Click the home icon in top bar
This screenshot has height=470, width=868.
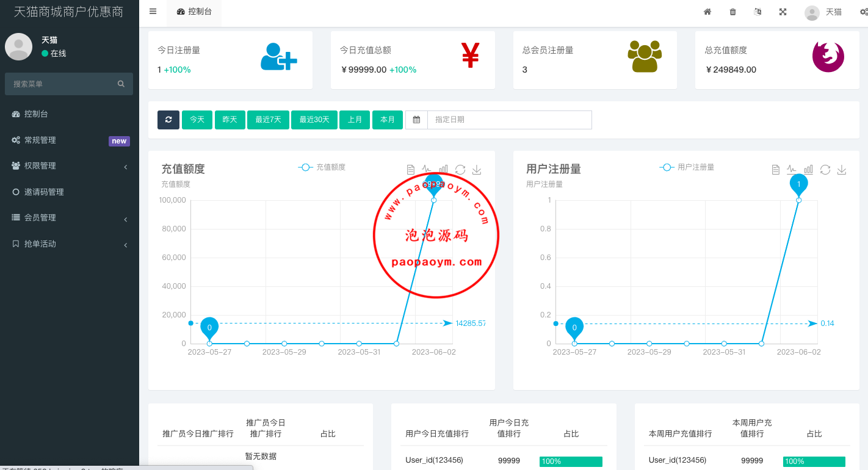pyautogui.click(x=707, y=12)
